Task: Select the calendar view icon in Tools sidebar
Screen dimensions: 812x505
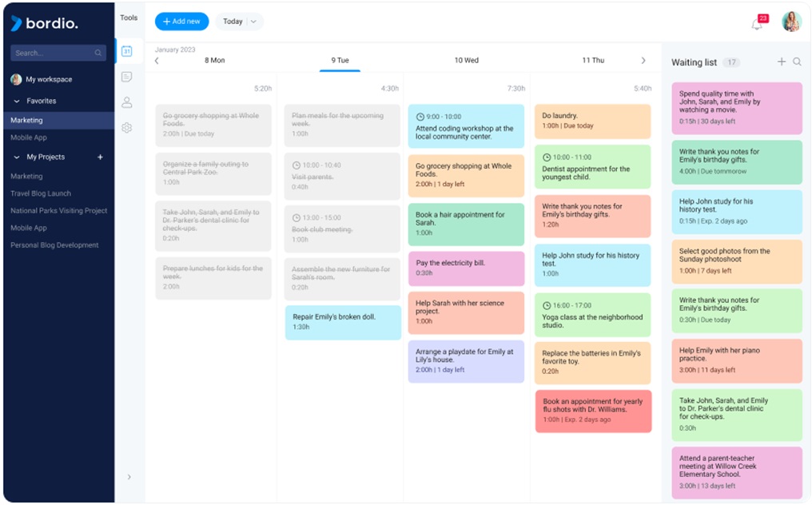Action: coord(127,51)
